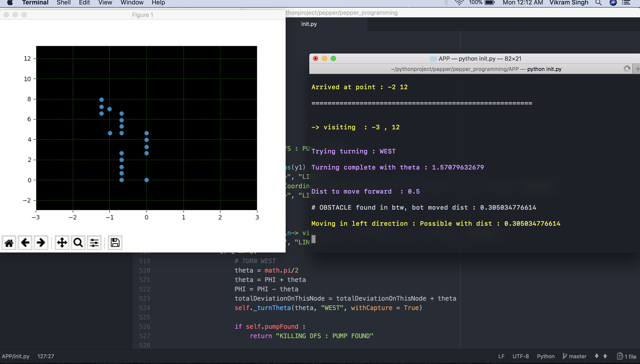640x364 pixels.
Task: Open the Siri icon in menu bar
Action: click(613, 3)
